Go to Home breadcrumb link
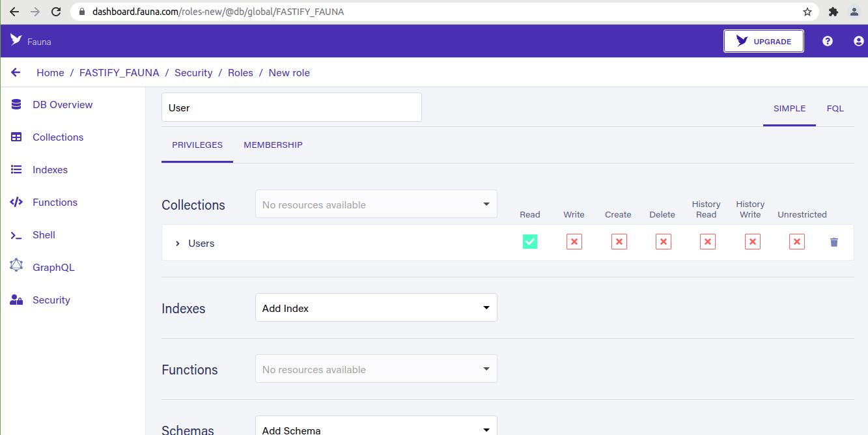The height and width of the screenshot is (435, 868). [x=50, y=73]
